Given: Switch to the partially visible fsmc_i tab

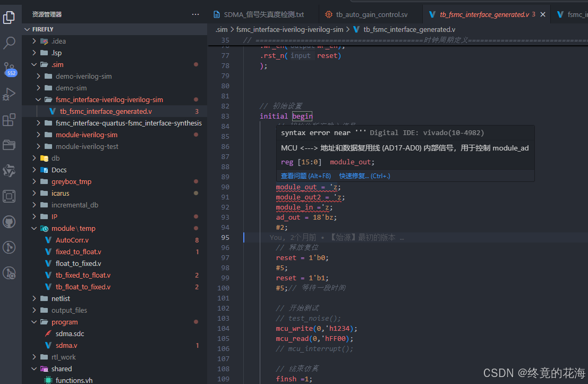Looking at the screenshot, I should pos(571,15).
